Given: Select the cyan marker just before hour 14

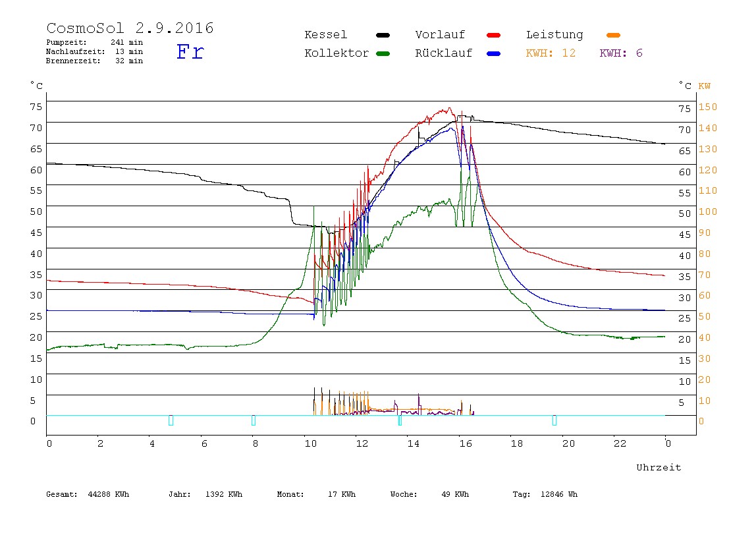Looking at the screenshot, I should (400, 420).
